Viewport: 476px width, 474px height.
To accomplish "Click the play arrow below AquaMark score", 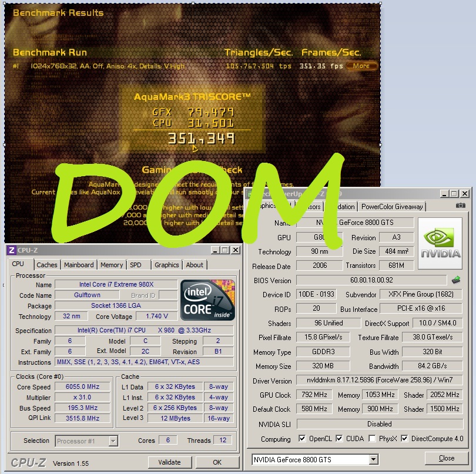I will (x=195, y=149).
